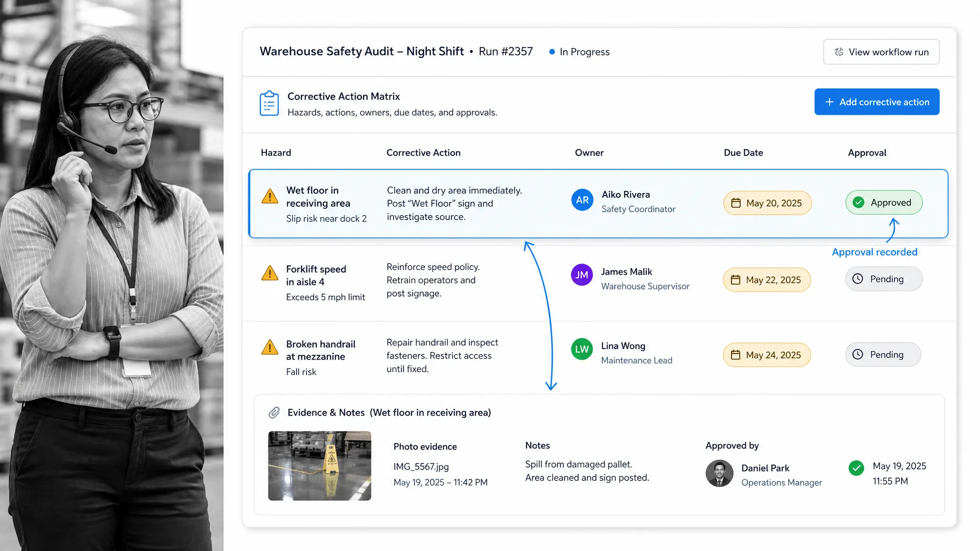
Task: Click Warehouse Safety Audit – Night Shift title
Action: 362,51
